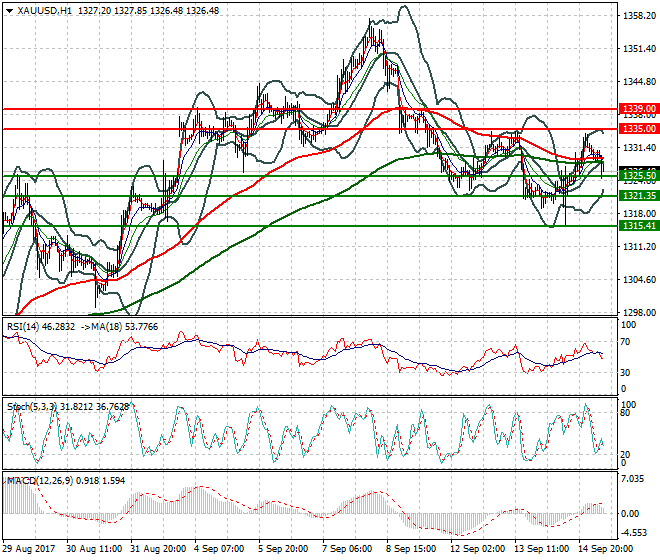Click the 1335.00 red resistance price label
The width and height of the screenshot is (660, 560).
pos(639,129)
